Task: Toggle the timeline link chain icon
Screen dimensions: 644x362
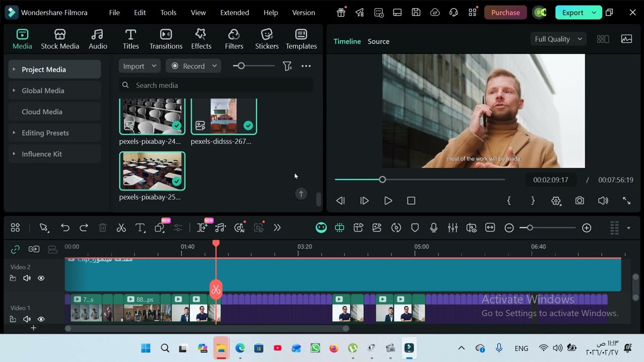Action: pos(15,249)
